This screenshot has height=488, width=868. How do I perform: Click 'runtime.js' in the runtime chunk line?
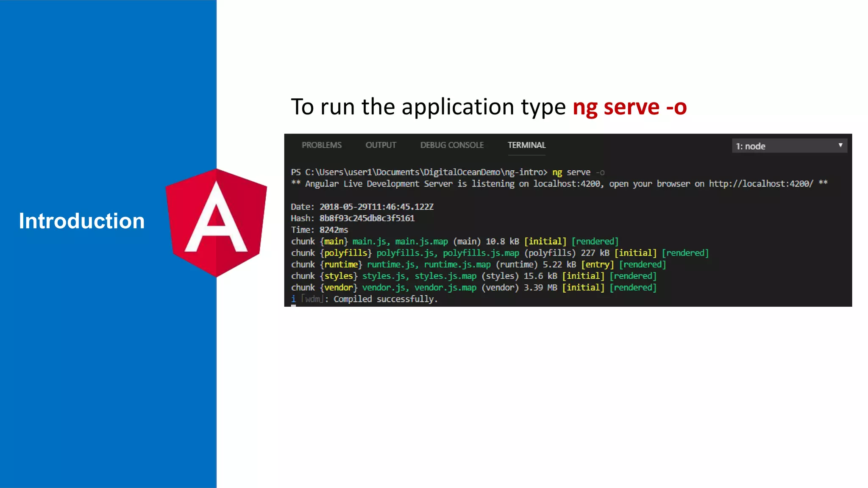(x=391, y=265)
